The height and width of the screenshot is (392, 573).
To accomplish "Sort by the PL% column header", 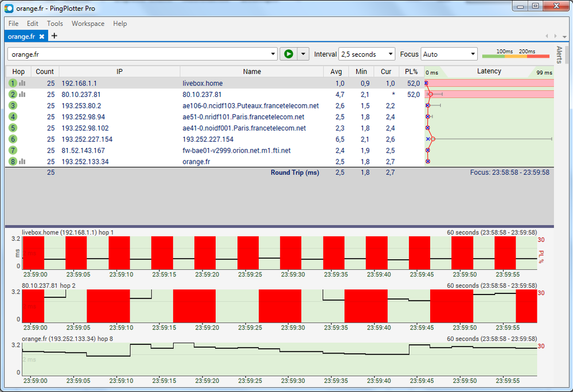I will pyautogui.click(x=411, y=72).
